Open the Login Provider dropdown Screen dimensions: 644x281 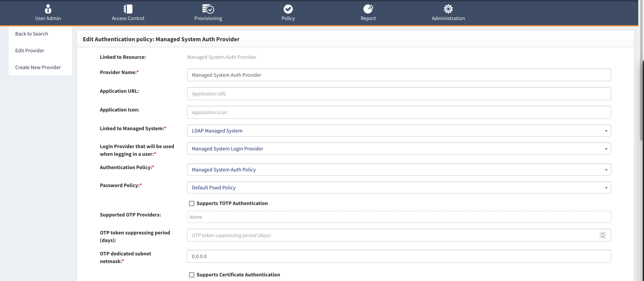[x=399, y=149]
